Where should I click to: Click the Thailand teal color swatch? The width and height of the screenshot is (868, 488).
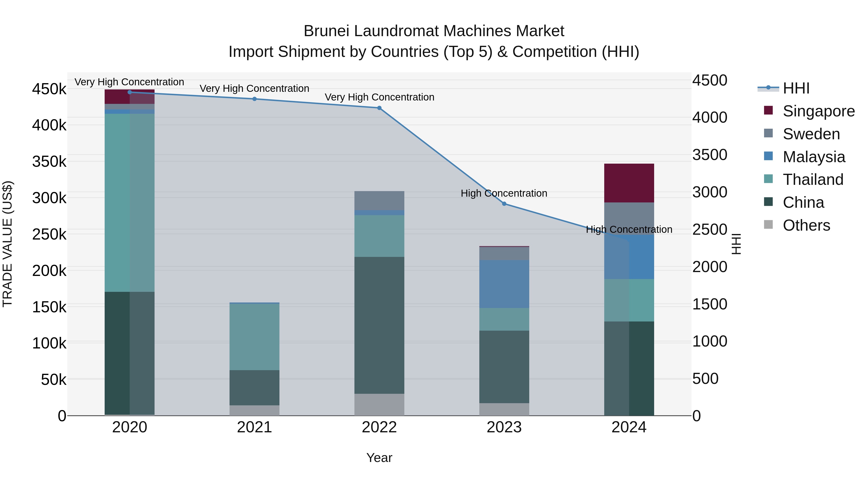point(768,179)
